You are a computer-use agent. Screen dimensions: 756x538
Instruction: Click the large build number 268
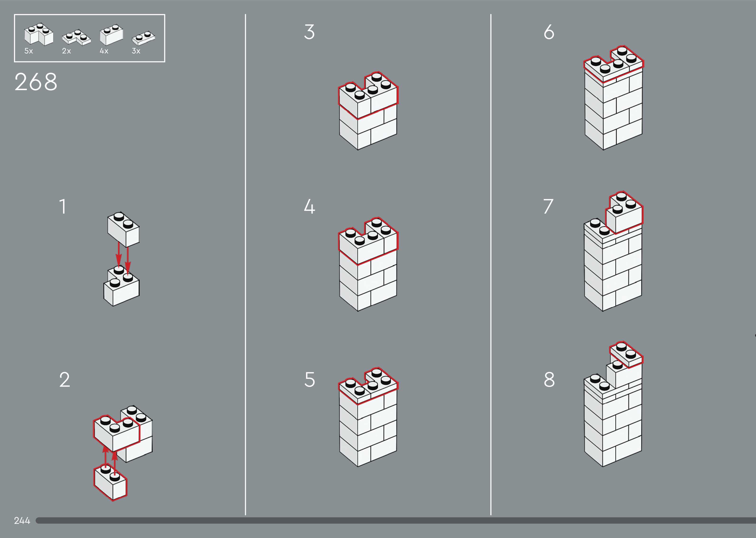coord(36,82)
